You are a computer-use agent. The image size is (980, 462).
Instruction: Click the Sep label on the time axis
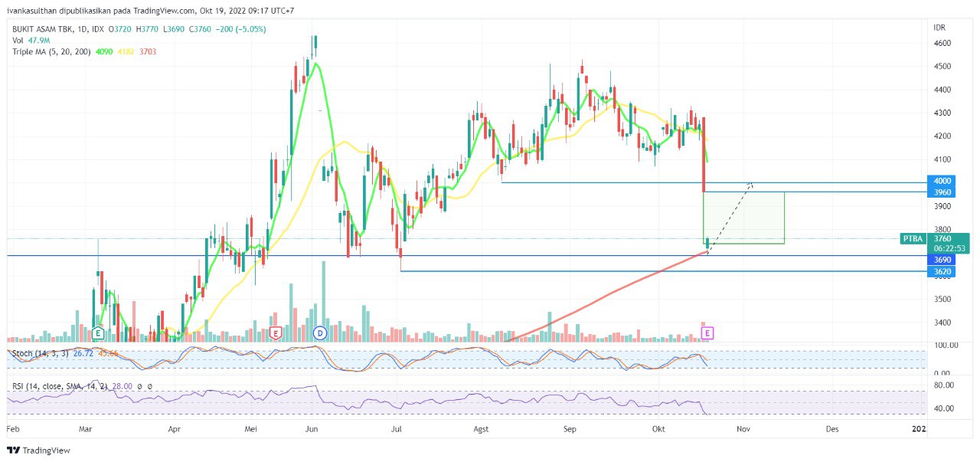click(570, 430)
